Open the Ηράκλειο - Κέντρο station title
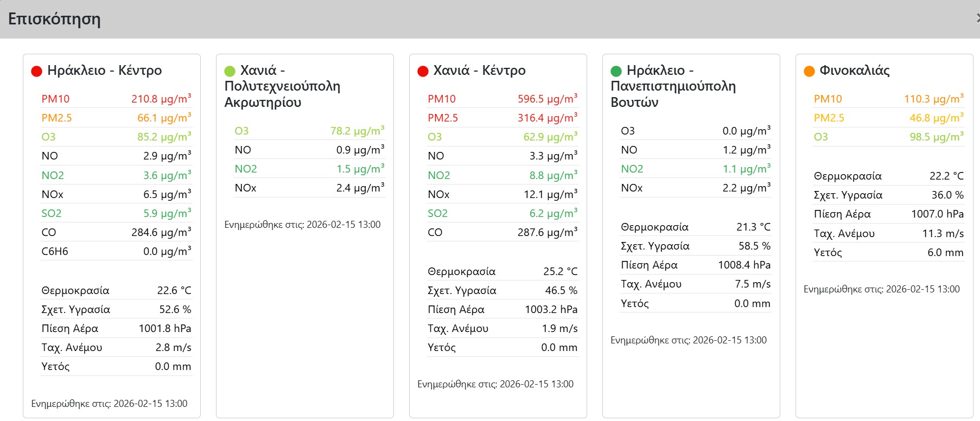The image size is (980, 421). (104, 71)
